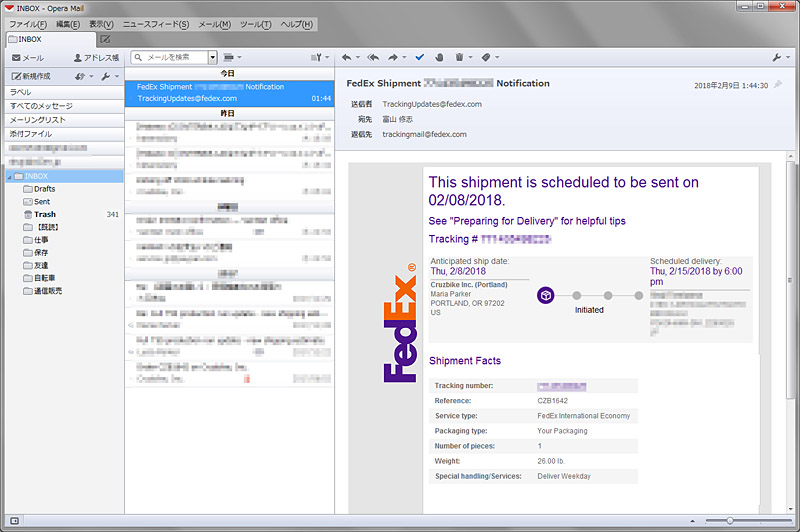Open the 自転車 folder
800x532 pixels.
point(39,278)
